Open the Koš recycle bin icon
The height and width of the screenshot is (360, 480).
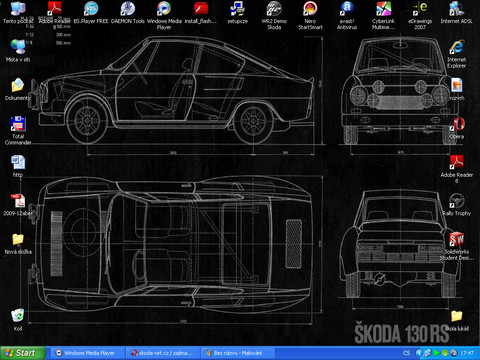(x=18, y=316)
